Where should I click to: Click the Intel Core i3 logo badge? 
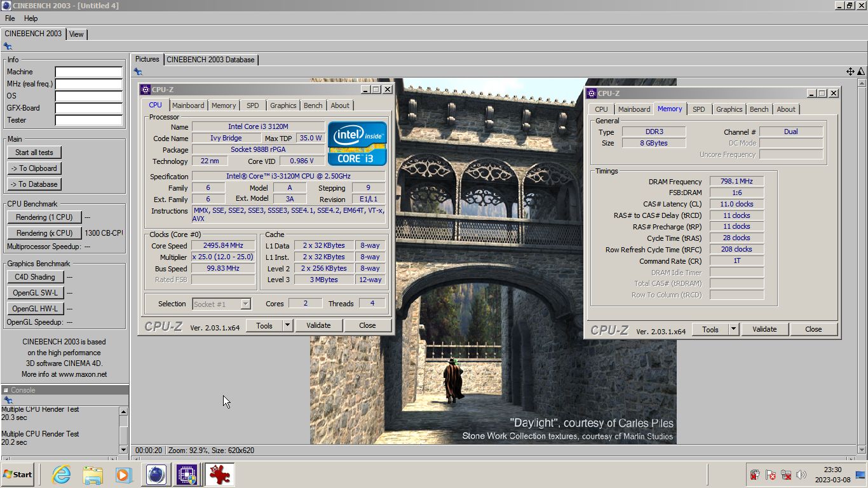coord(357,144)
